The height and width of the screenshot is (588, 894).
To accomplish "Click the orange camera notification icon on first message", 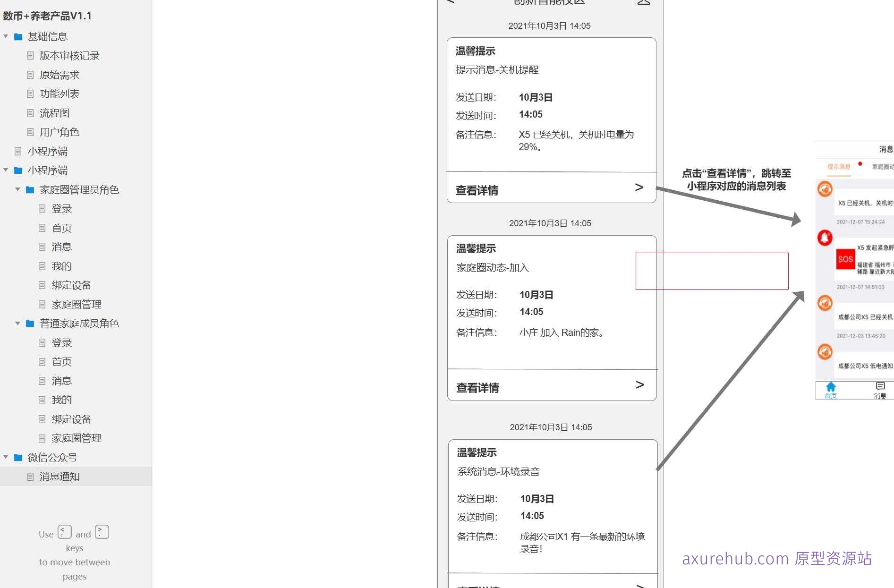I will pyautogui.click(x=825, y=188).
